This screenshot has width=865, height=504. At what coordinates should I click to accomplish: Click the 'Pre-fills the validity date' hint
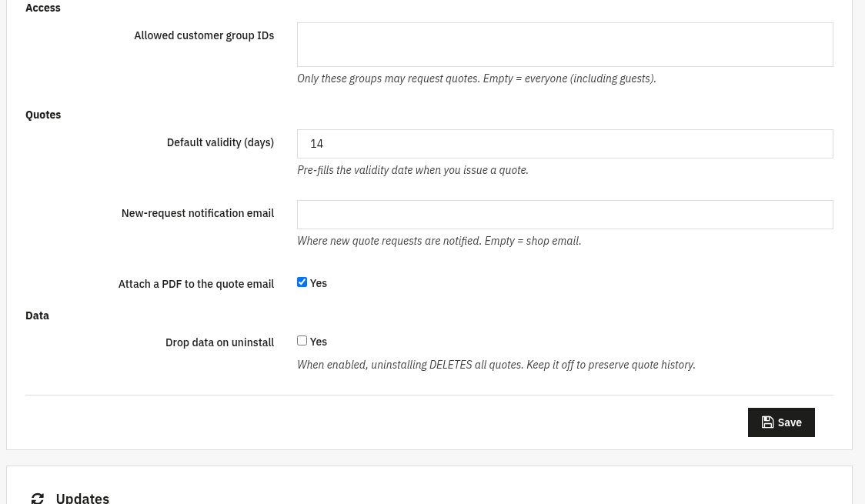[x=412, y=170]
